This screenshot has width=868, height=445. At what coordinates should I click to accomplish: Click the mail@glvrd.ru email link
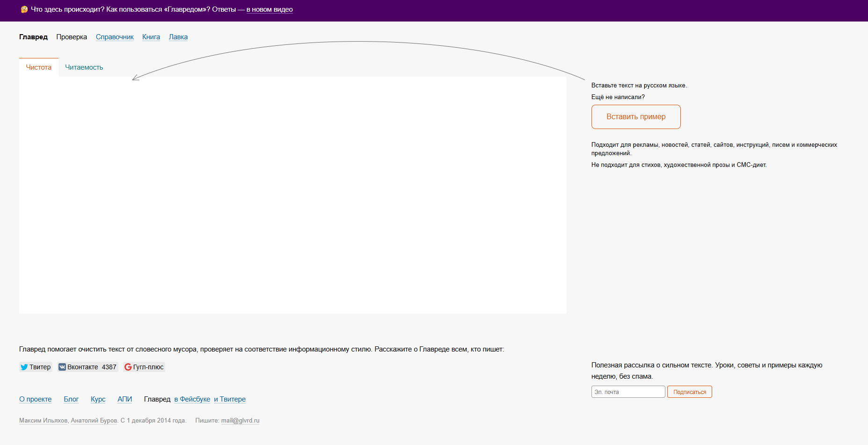(x=241, y=421)
